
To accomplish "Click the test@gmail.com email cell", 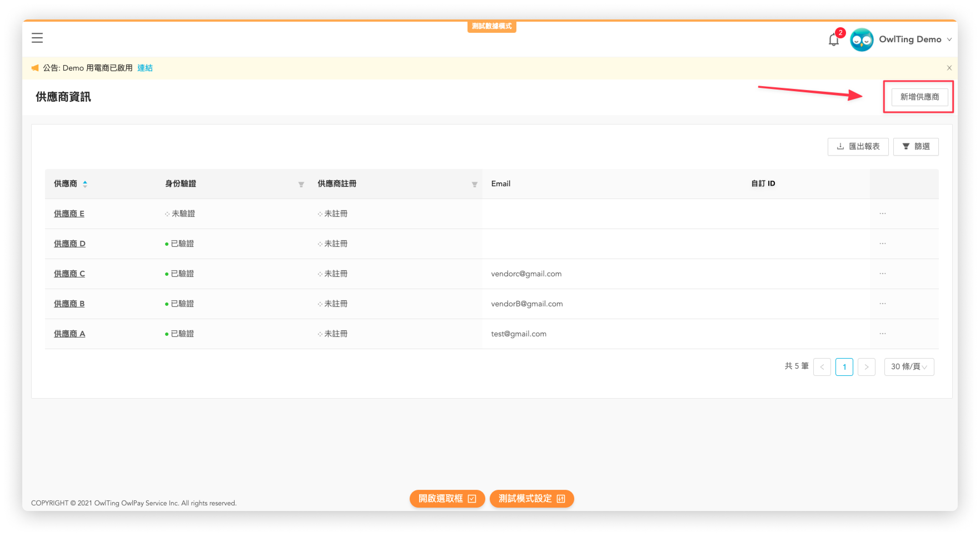I will point(519,334).
